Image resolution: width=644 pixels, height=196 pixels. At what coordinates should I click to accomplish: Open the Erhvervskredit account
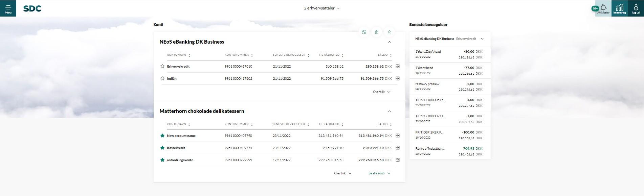pyautogui.click(x=178, y=66)
